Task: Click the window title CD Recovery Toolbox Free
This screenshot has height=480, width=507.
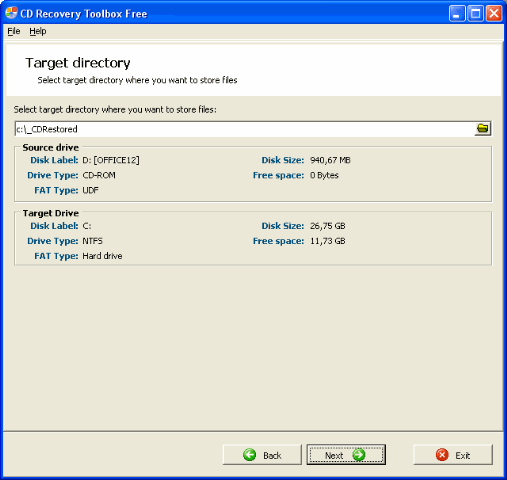Action: coord(84,14)
